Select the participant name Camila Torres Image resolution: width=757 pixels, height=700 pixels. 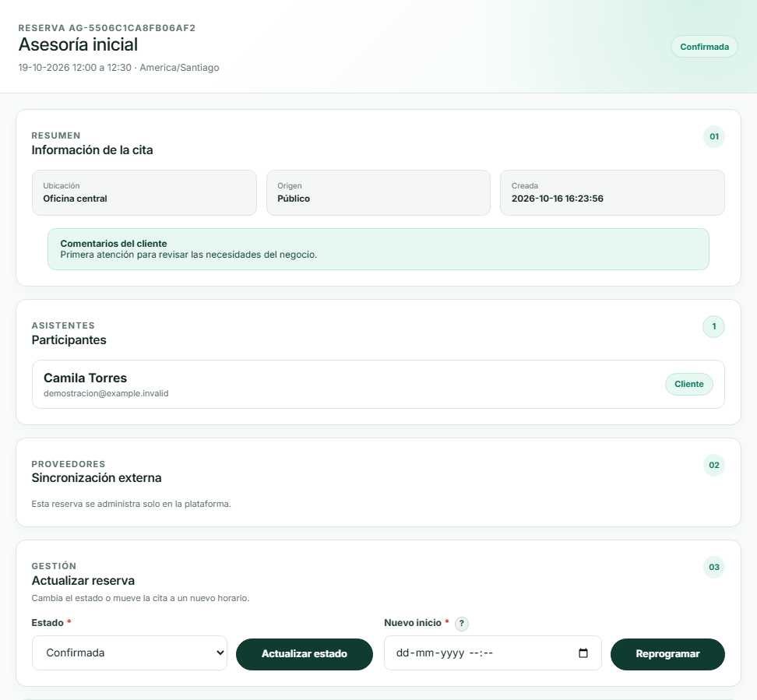click(85, 378)
